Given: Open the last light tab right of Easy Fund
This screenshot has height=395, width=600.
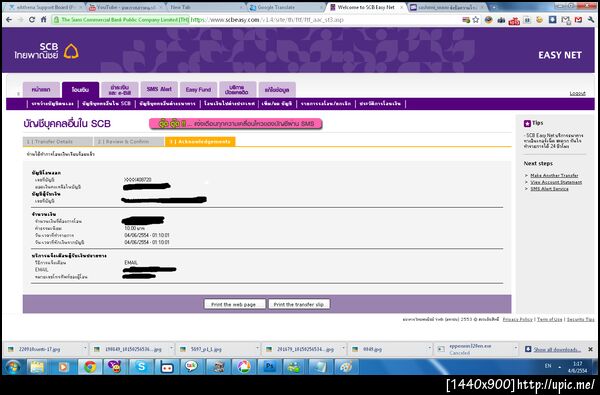Looking at the screenshot, I should (277, 90).
